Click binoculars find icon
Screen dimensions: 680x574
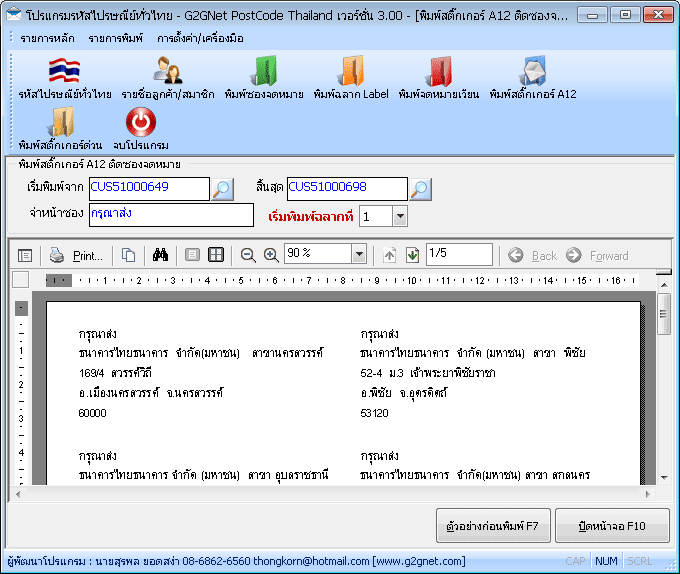pyautogui.click(x=160, y=255)
